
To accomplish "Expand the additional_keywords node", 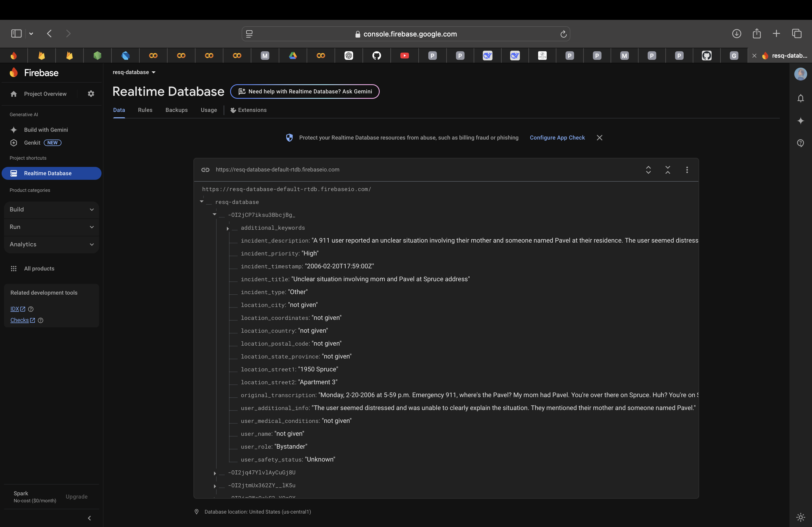I will point(228,228).
